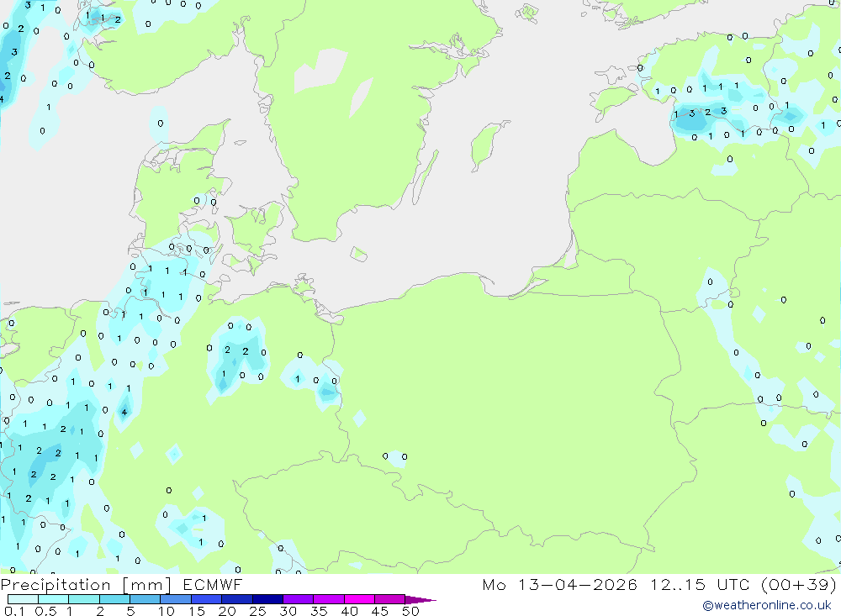The height and width of the screenshot is (616, 841).
Task: Click the '(00+39)' forecast offset text
Action: (x=799, y=584)
